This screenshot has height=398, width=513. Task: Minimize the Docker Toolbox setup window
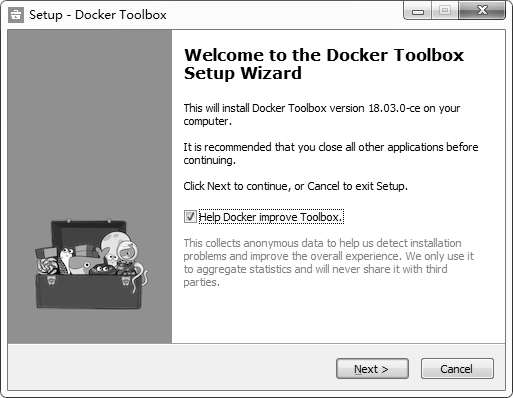[417, 11]
